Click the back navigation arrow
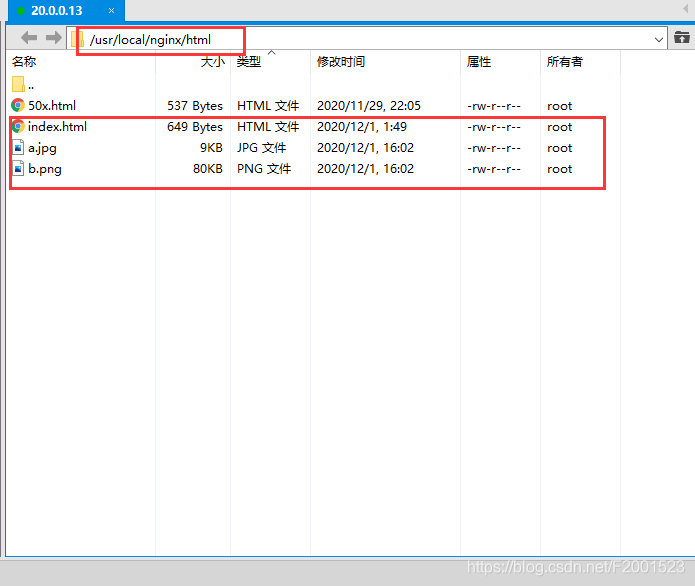 (29, 38)
